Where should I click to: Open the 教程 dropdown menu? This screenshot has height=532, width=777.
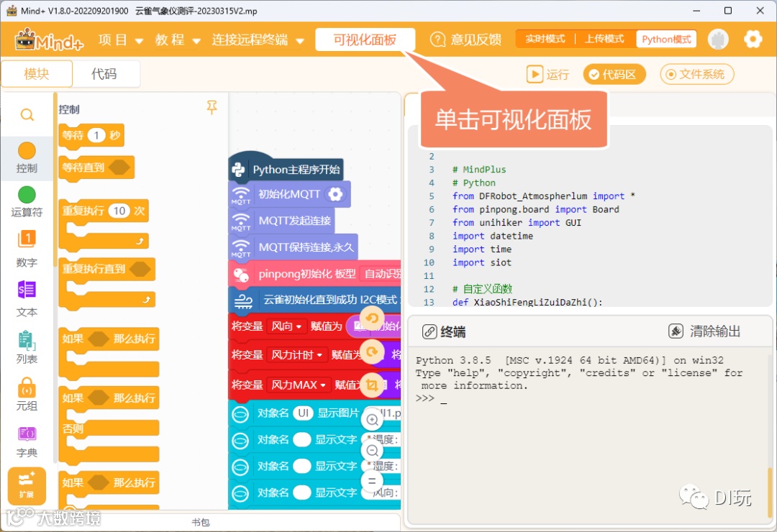178,40
